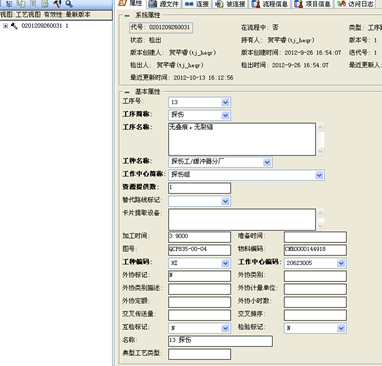Click the 准备时间 input field
Viewport: 382px width, 366px height.
pos(315,237)
